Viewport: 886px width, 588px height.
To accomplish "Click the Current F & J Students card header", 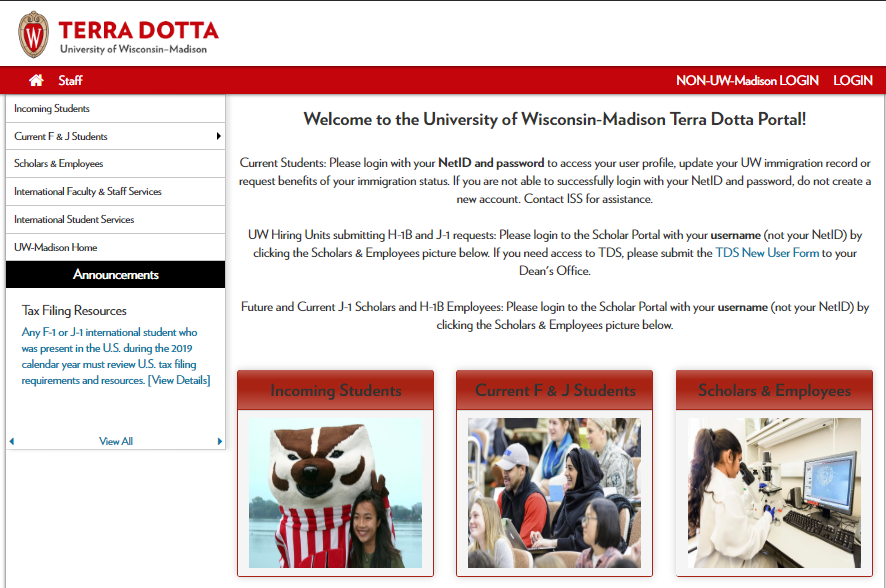I will 555,390.
